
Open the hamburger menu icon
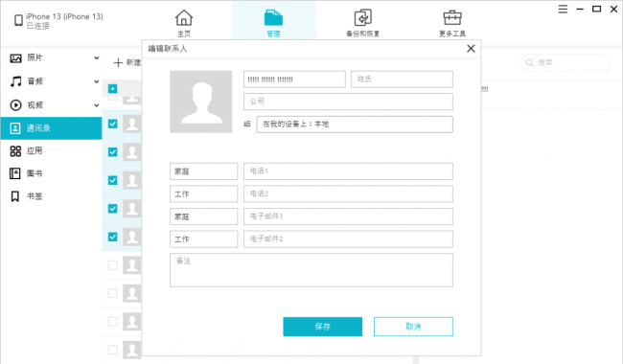click(563, 10)
